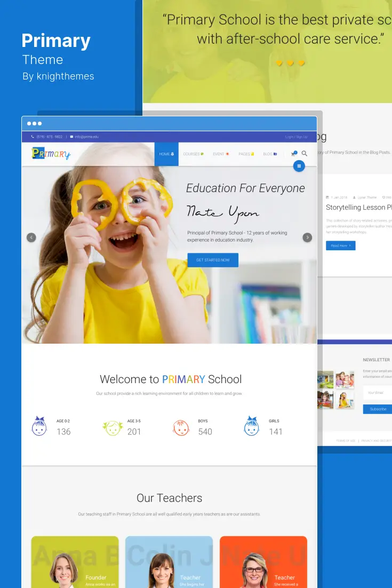Go to previous slide with left arrow

(x=31, y=237)
